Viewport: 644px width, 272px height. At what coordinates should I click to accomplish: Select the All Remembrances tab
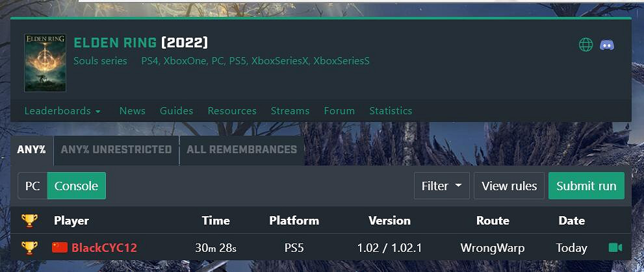tap(241, 149)
